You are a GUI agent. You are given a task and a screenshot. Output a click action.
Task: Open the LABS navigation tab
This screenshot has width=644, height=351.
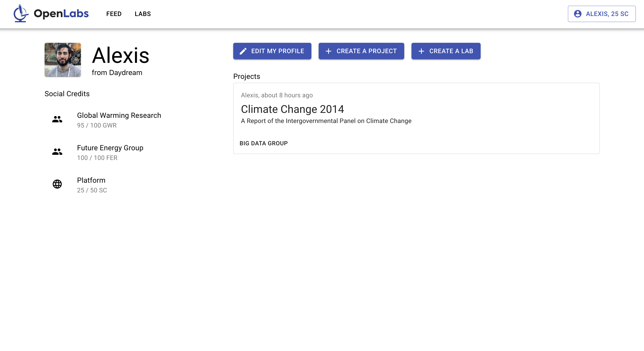143,14
